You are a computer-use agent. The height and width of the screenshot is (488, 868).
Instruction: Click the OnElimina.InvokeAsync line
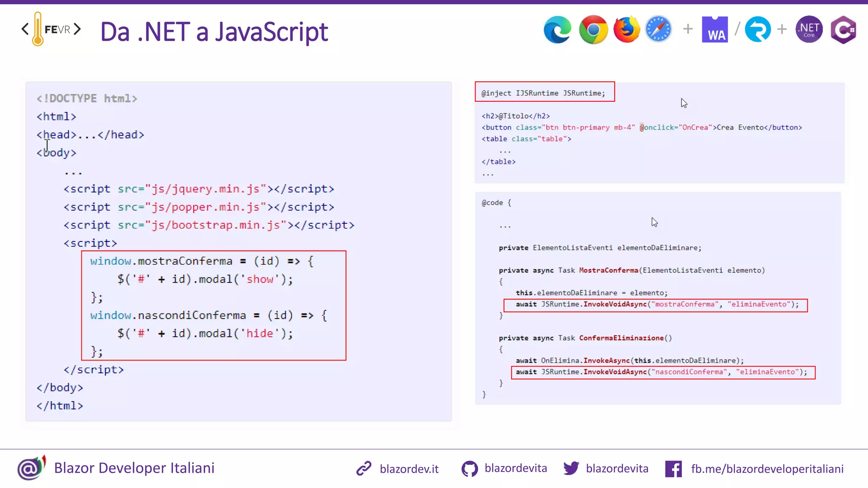[x=630, y=360]
